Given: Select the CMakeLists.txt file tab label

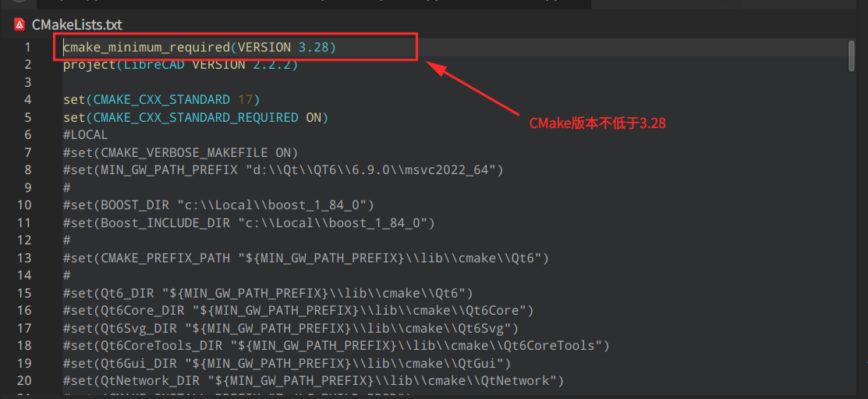Looking at the screenshot, I should point(77,24).
